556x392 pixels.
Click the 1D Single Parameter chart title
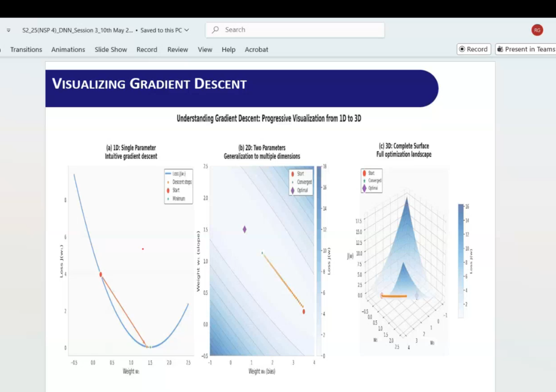[131, 152]
